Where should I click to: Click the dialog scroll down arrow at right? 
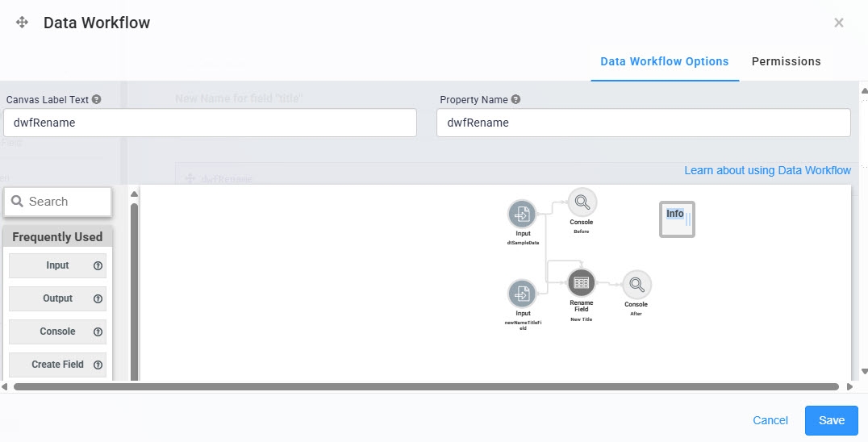864,372
